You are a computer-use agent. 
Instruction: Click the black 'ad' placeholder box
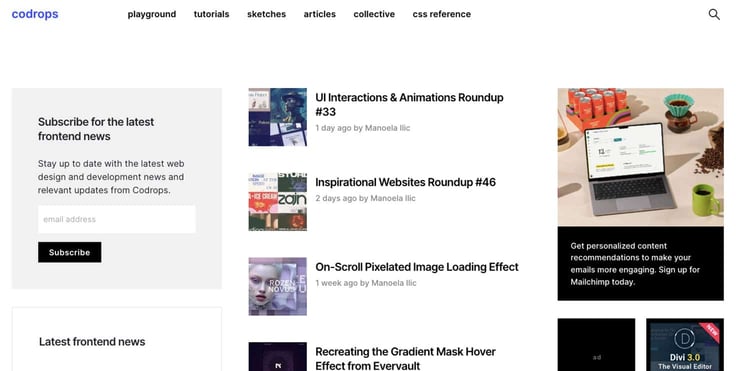point(596,345)
